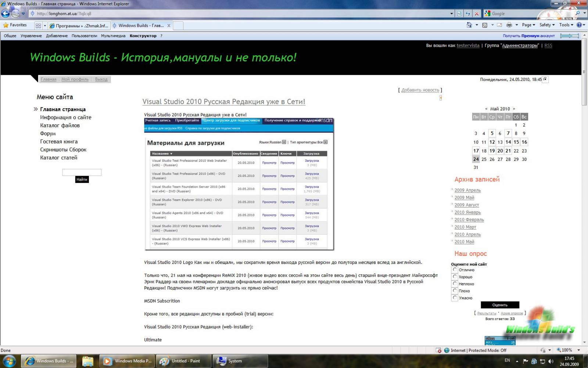Viewport: 588px width, 368px height.
Task: Select the 'Ужасно' poll option
Action: (455, 298)
